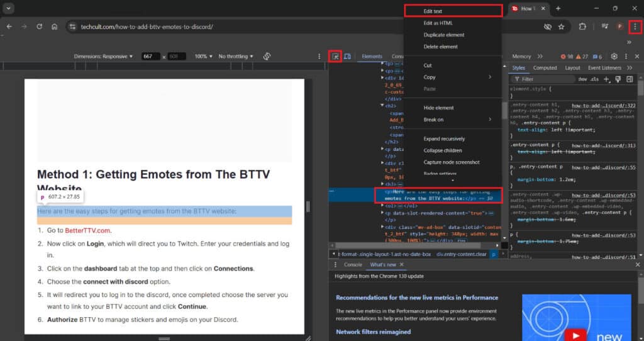Click the rotate screen icon in device toolbar
This screenshot has width=644, height=341.
click(267, 57)
